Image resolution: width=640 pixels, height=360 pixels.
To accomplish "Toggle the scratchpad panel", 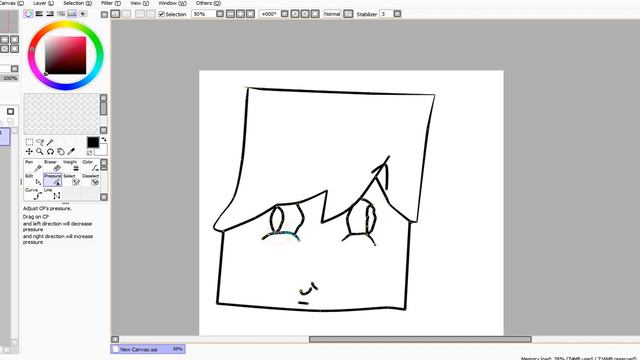I will (83, 14).
